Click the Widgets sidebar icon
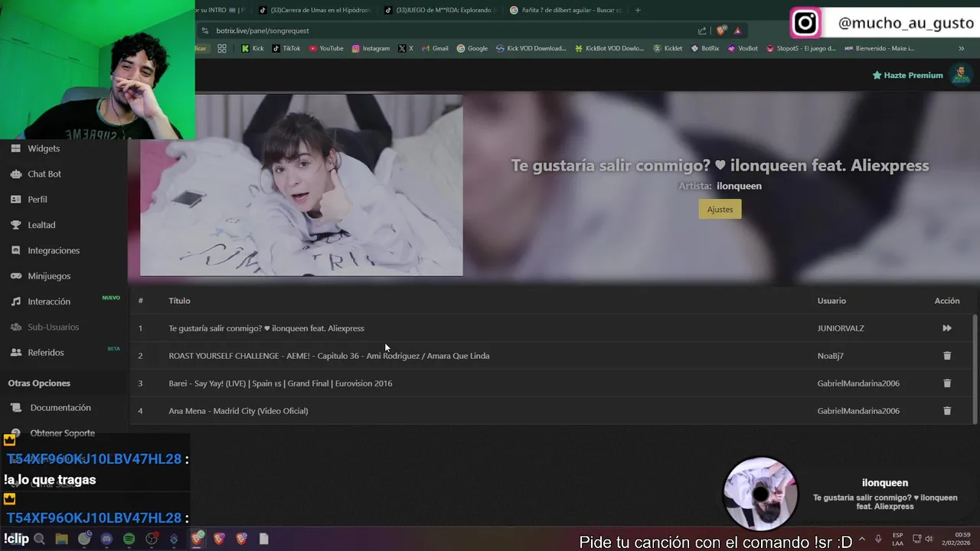 (15, 148)
